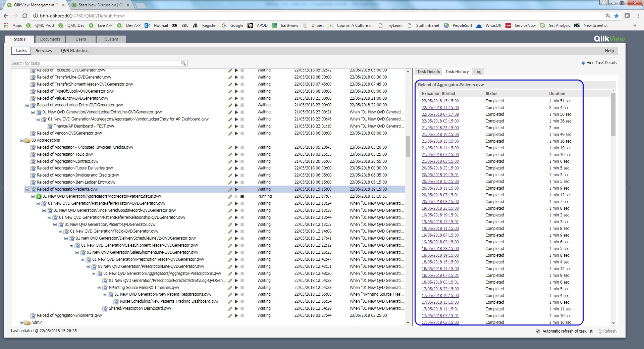The height and width of the screenshot is (349, 644).
Task: Switch to the Task History tab
Action: 457,71
